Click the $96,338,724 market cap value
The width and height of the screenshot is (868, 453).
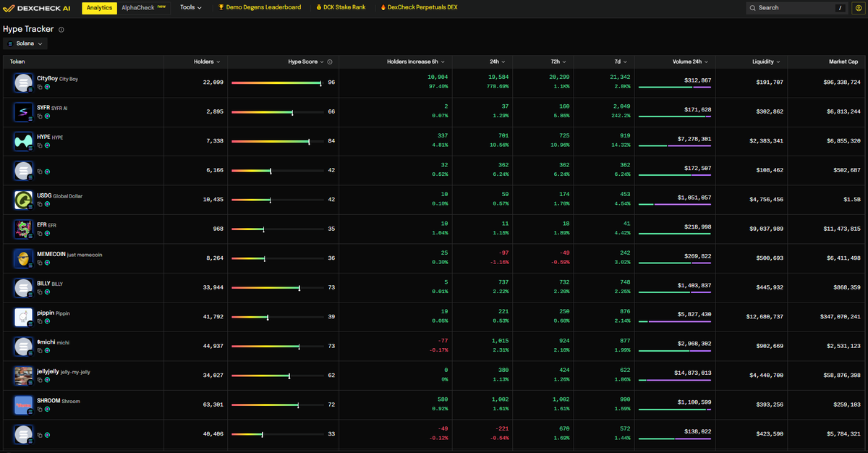click(842, 82)
